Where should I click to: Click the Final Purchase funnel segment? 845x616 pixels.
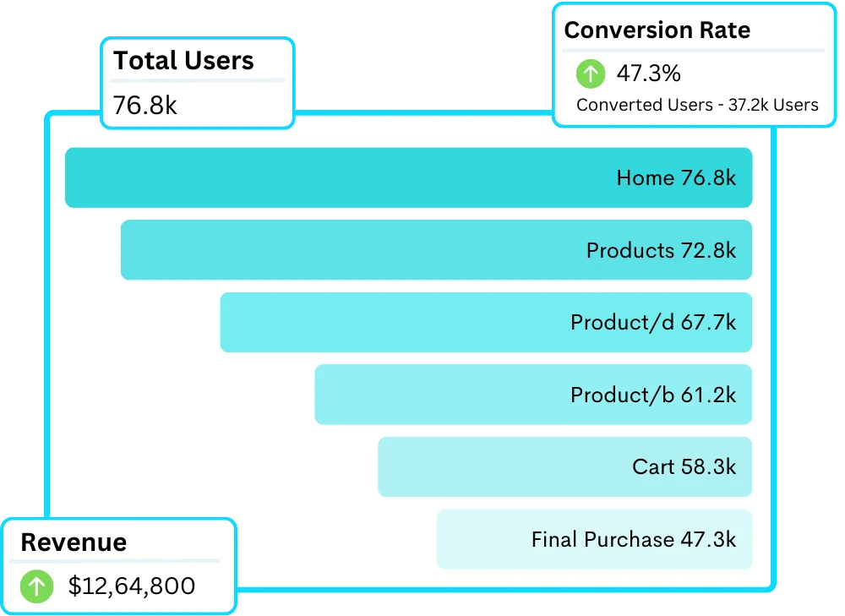[x=592, y=539]
